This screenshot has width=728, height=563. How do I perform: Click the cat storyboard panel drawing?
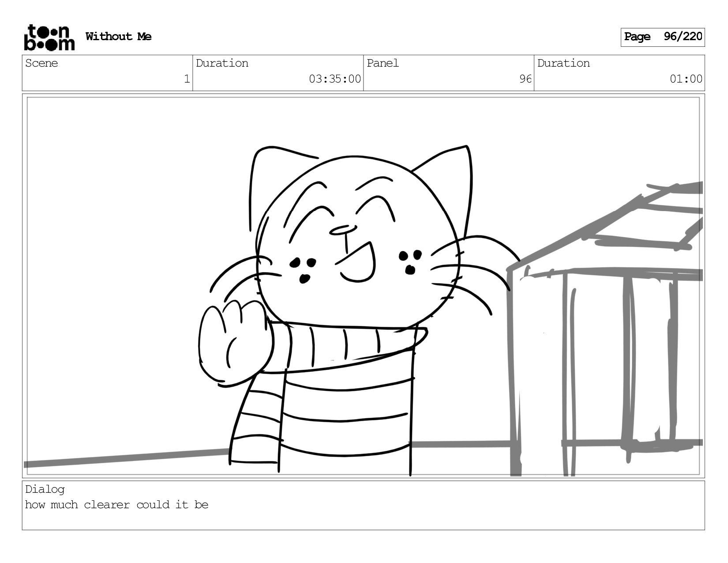click(x=364, y=286)
